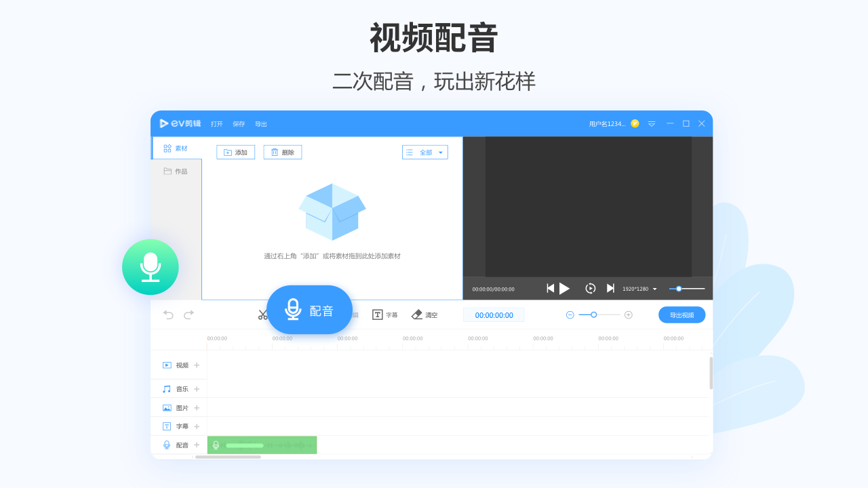Click the redo arrow icon
The width and height of the screenshot is (868, 488).
[x=188, y=314]
